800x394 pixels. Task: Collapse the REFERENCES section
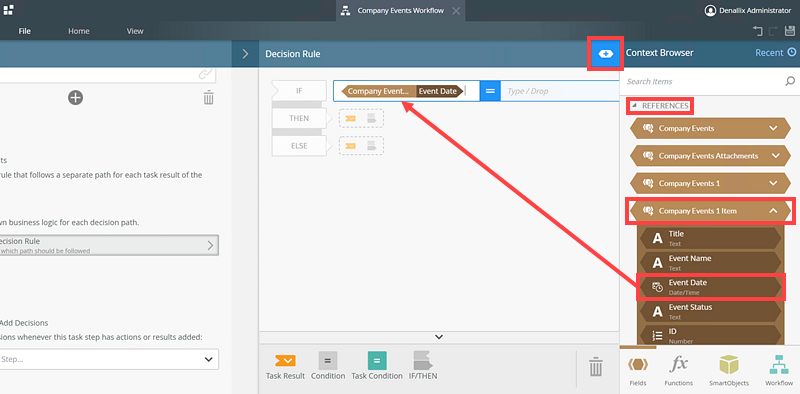[x=635, y=106]
